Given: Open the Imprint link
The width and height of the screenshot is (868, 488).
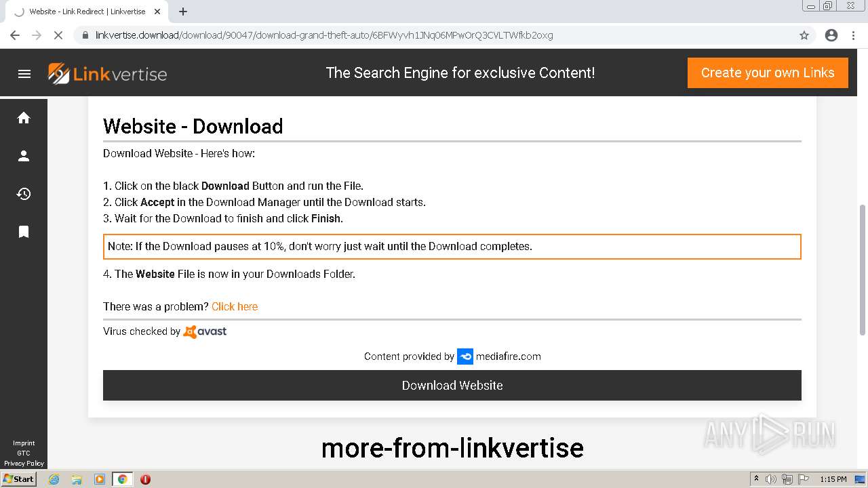Looking at the screenshot, I should pos(24,443).
